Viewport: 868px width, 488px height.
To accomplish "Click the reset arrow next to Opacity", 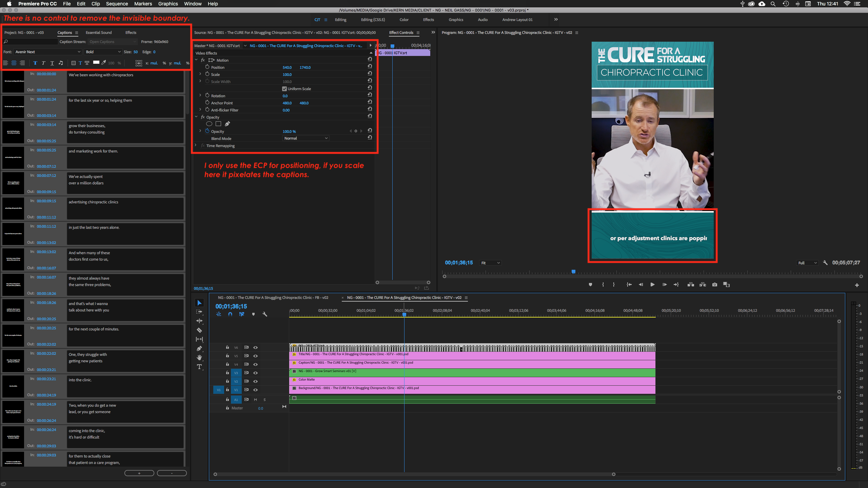I will [370, 130].
